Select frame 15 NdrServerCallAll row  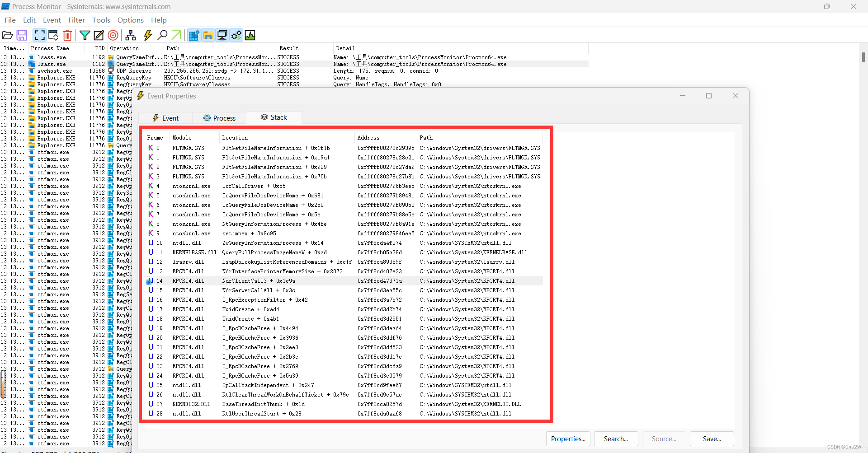coord(343,290)
